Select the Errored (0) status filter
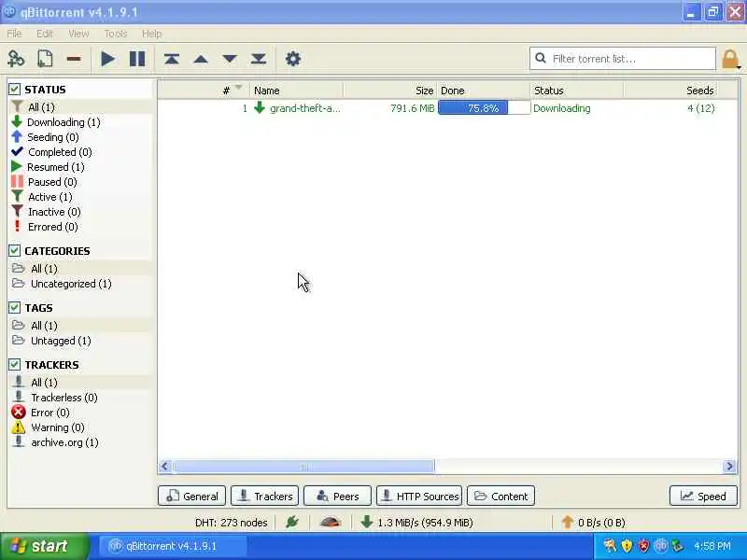 coord(52,227)
